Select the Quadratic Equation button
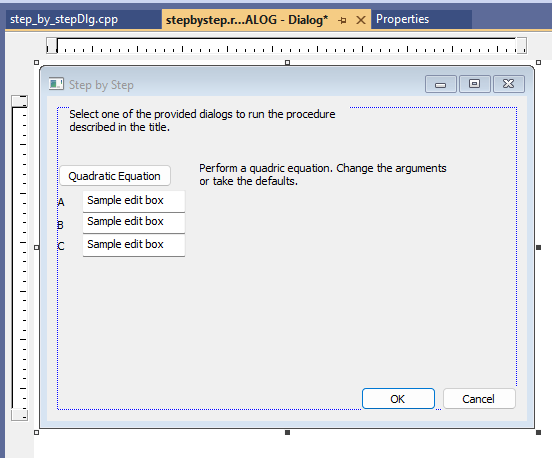Image resolution: width=552 pixels, height=458 pixels. point(115,176)
